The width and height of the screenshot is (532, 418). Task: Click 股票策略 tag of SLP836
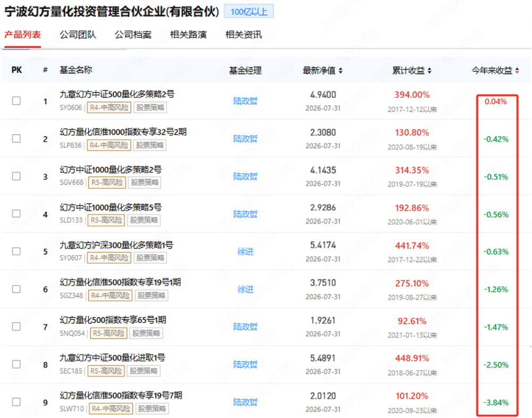[x=149, y=145]
